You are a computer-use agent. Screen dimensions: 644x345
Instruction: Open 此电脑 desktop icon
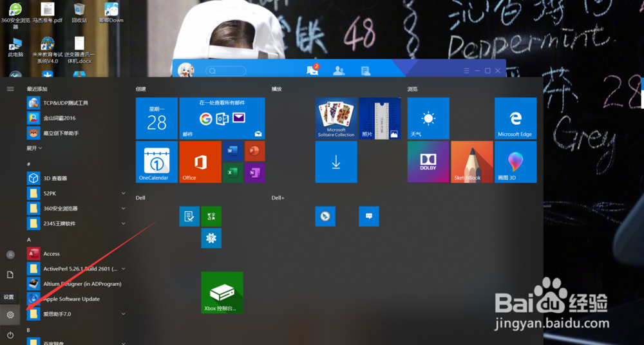point(15,47)
